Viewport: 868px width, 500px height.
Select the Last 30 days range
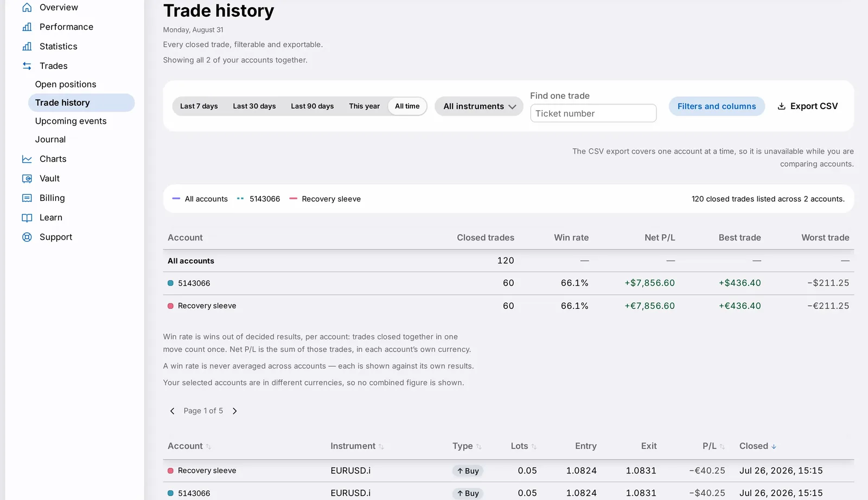pos(254,106)
